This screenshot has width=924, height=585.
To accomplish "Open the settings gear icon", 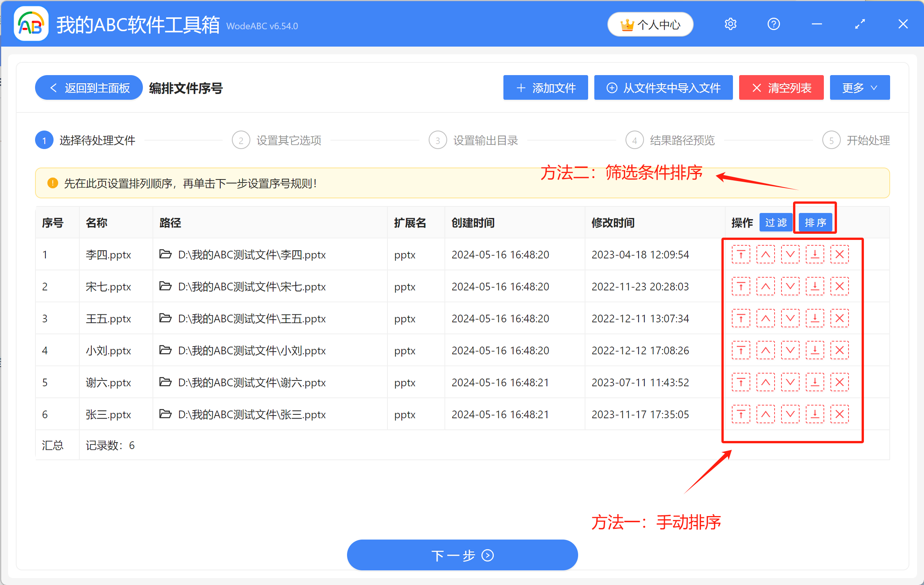I will coord(730,24).
